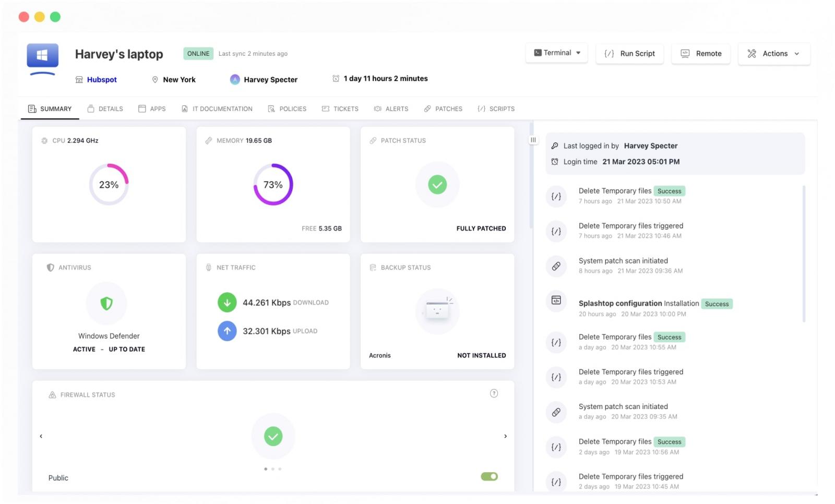Click the blue upload arrow icon
Screen dimensions: 835x504
227,331
